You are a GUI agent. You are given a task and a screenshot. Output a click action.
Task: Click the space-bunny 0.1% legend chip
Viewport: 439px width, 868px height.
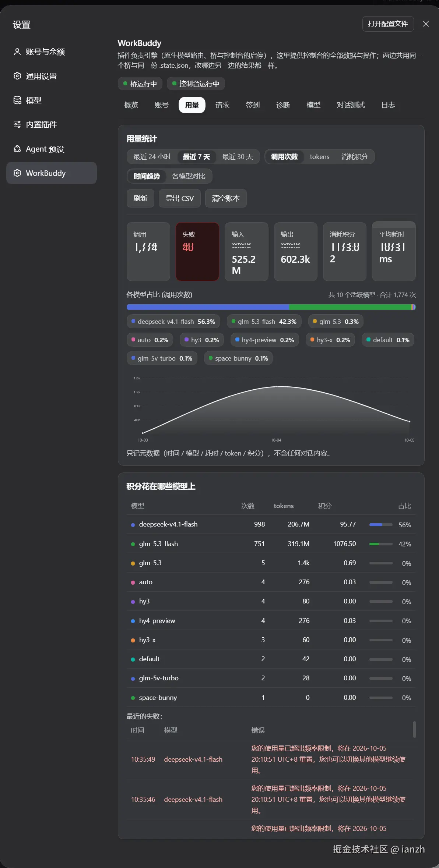tap(238, 358)
